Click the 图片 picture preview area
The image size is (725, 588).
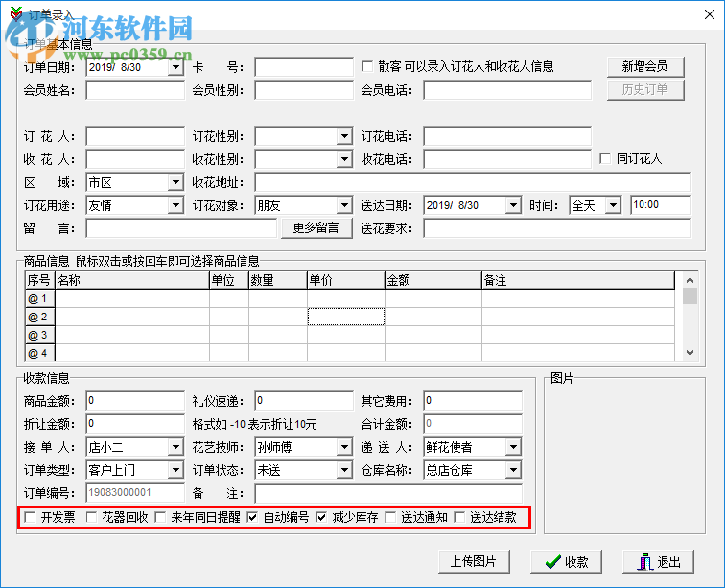point(624,458)
